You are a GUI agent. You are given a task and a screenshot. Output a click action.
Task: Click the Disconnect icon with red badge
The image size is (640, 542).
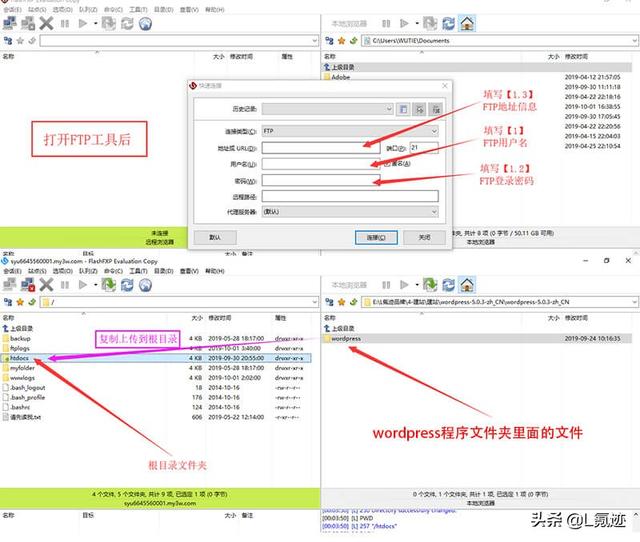[x=28, y=284]
